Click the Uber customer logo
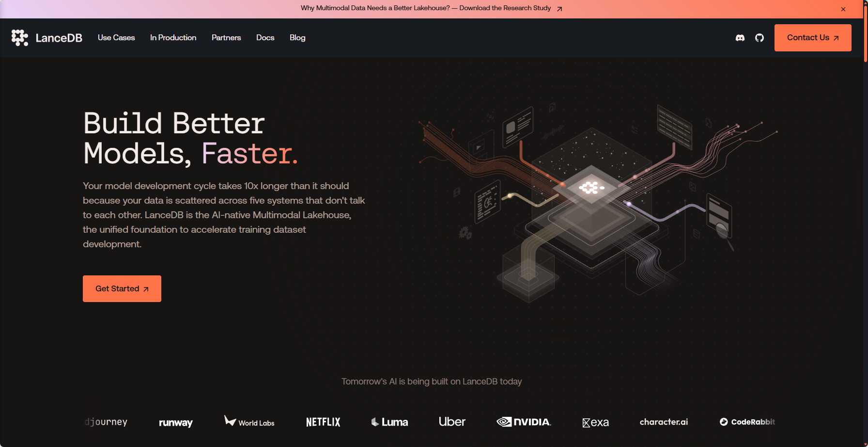868x447 pixels. click(x=452, y=422)
